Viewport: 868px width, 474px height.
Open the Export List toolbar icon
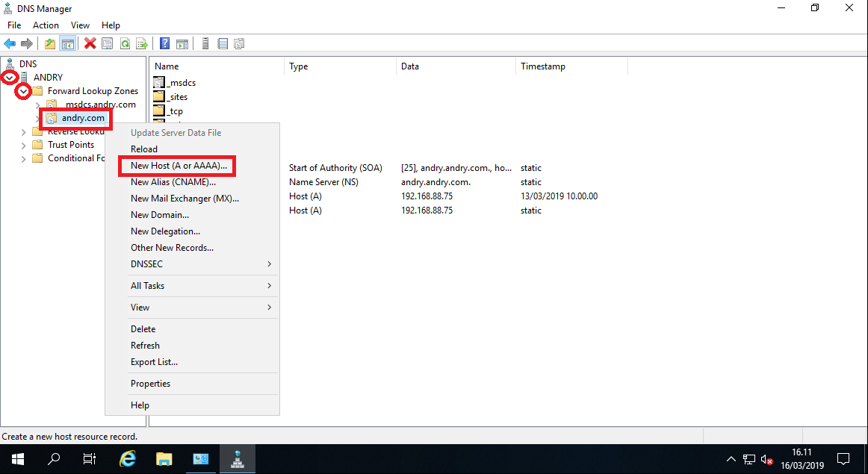[142, 43]
